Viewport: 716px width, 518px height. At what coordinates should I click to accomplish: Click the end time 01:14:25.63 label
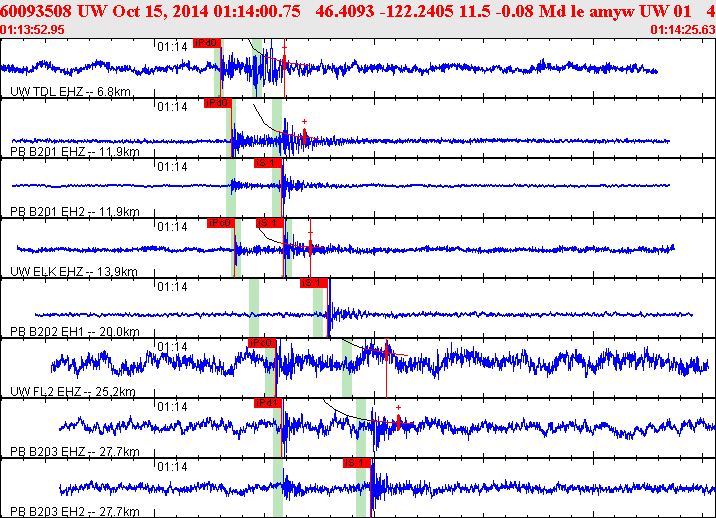pyautogui.click(x=682, y=30)
